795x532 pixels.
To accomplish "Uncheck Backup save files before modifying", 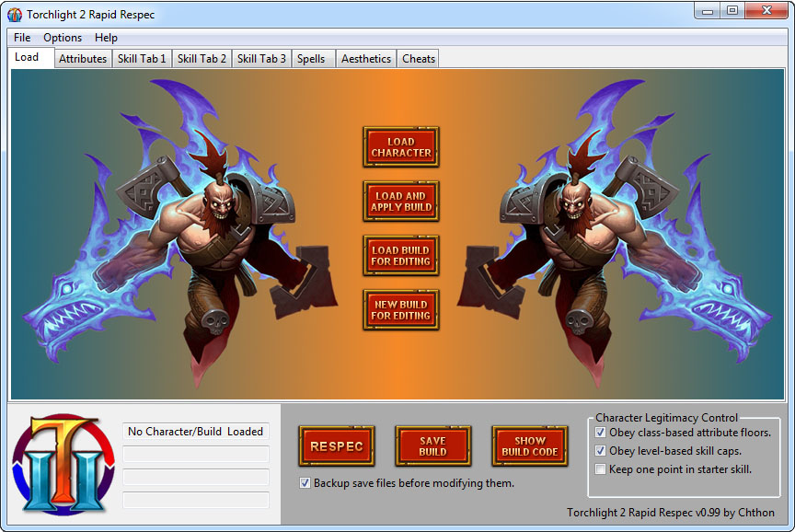I will coord(305,483).
